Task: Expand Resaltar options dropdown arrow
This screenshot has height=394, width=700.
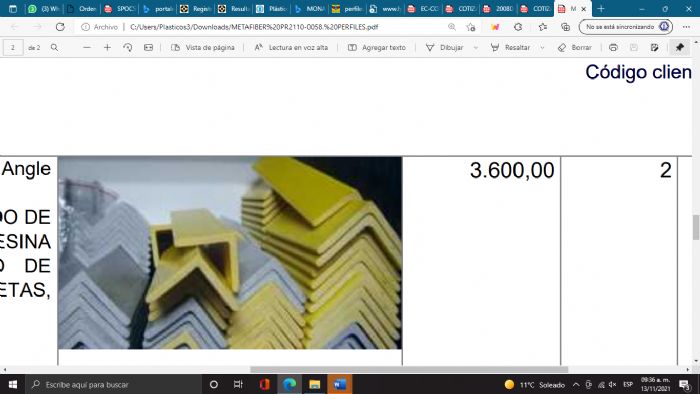Action: coord(542,47)
